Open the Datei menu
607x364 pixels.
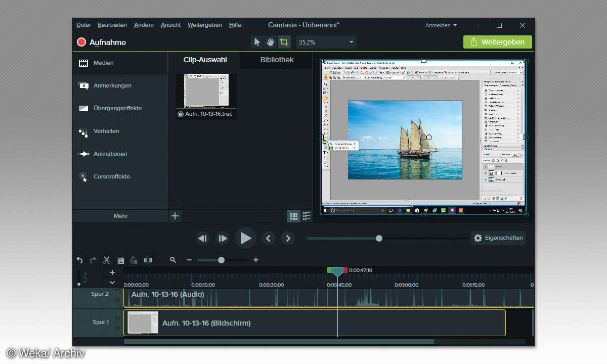[83, 25]
